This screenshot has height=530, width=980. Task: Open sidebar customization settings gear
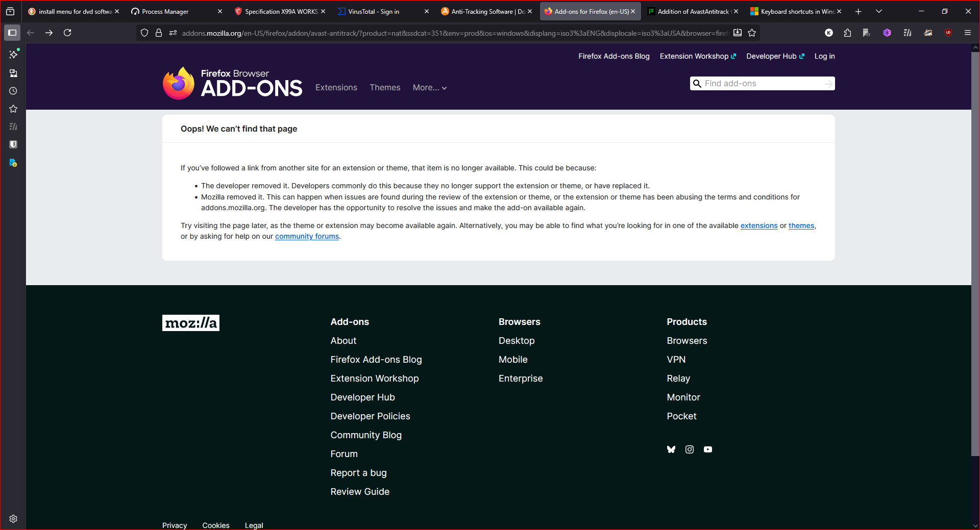click(13, 519)
